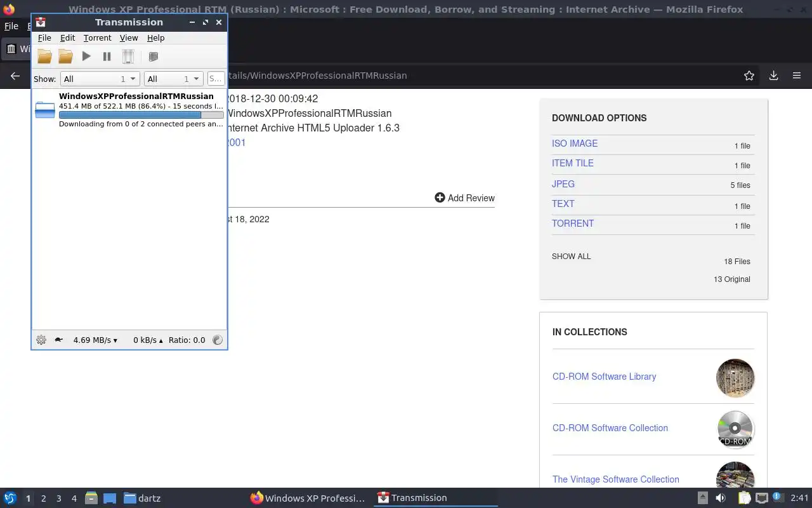The image size is (812, 508).
Task: Click the 2:41 clock in taskbar
Action: point(799,498)
